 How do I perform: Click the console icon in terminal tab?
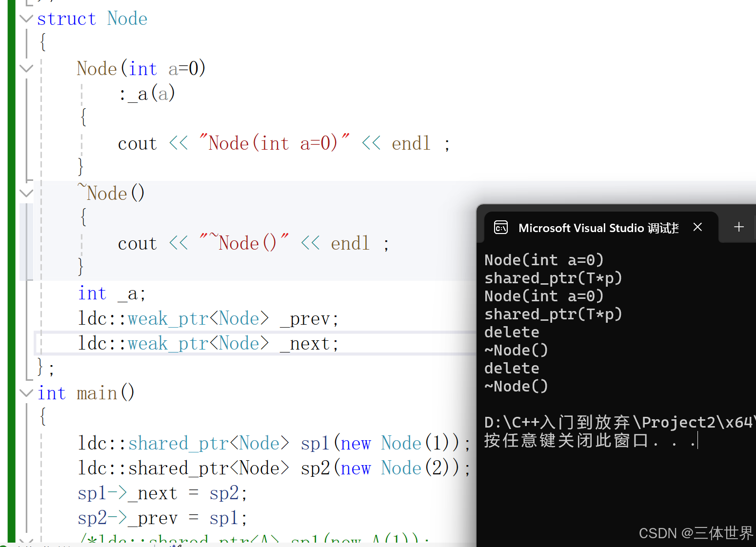point(501,228)
